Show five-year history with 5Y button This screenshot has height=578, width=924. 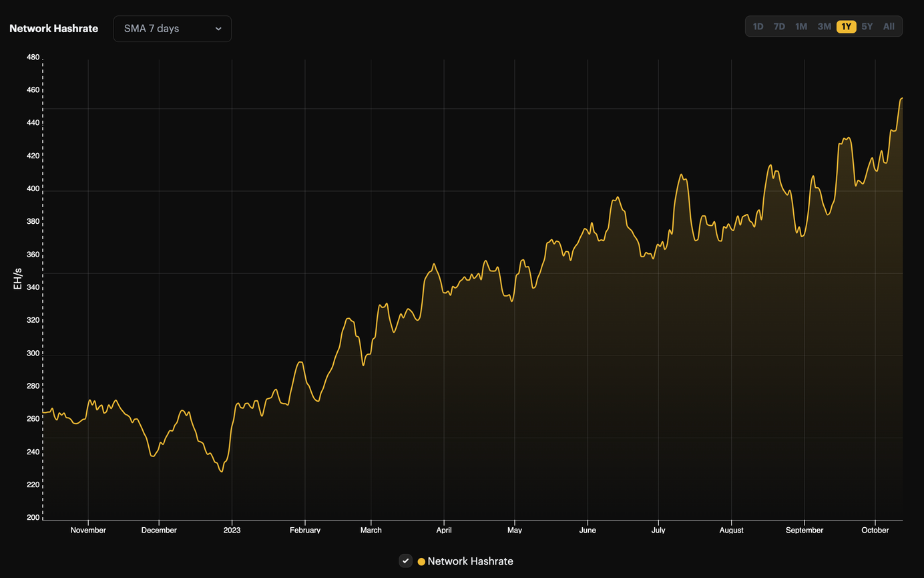click(867, 26)
